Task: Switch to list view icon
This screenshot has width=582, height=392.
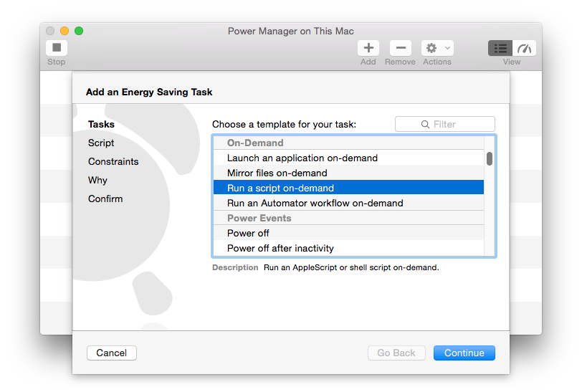Action: point(500,48)
